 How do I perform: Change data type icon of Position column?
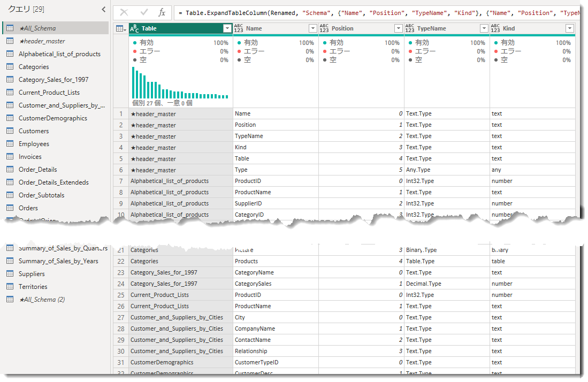324,28
